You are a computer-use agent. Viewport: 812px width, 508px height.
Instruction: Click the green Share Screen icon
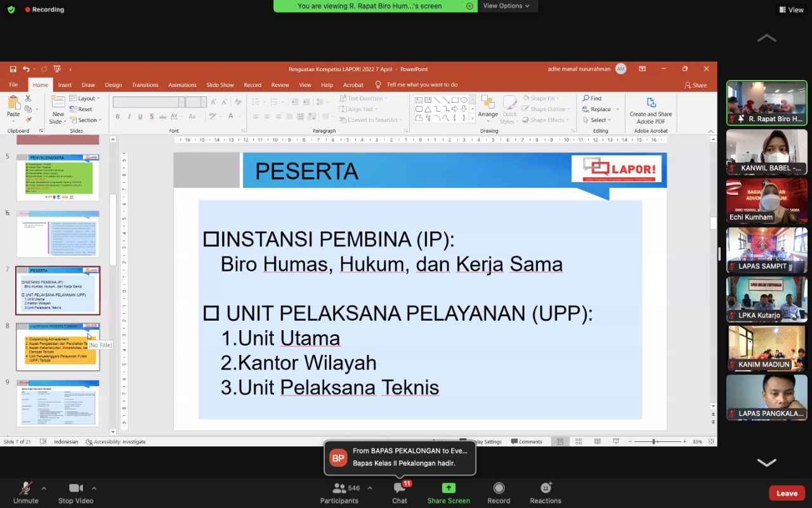[449, 488]
